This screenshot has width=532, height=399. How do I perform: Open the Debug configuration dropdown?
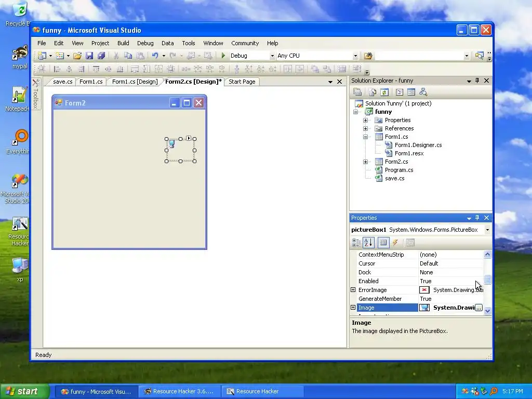coord(272,56)
